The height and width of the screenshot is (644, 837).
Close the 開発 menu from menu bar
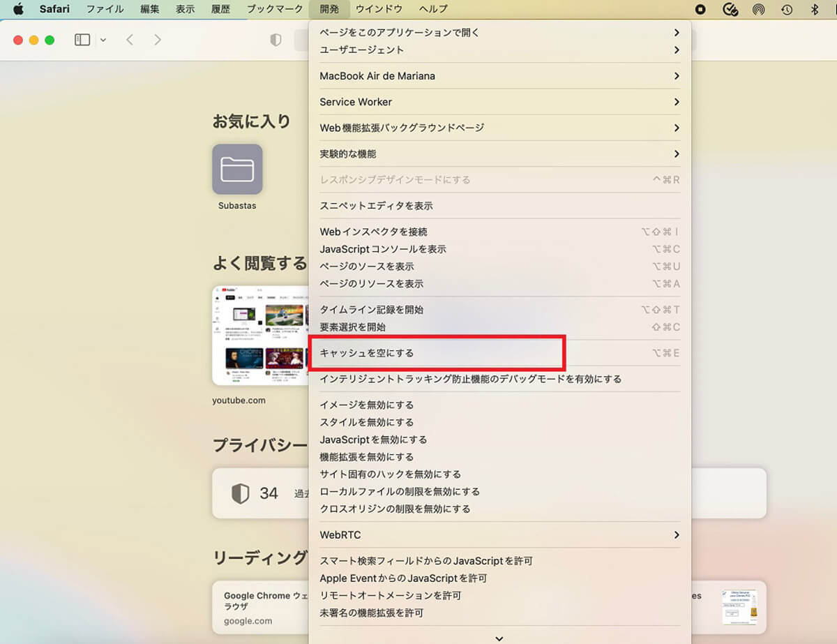click(329, 9)
